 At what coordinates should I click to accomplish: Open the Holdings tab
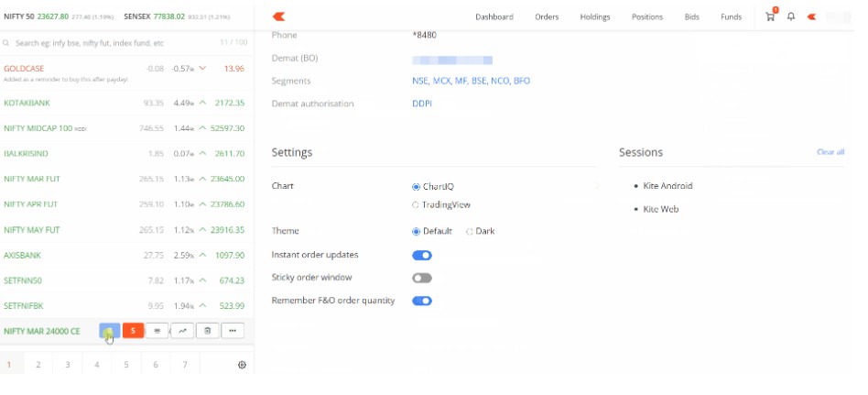tap(595, 16)
